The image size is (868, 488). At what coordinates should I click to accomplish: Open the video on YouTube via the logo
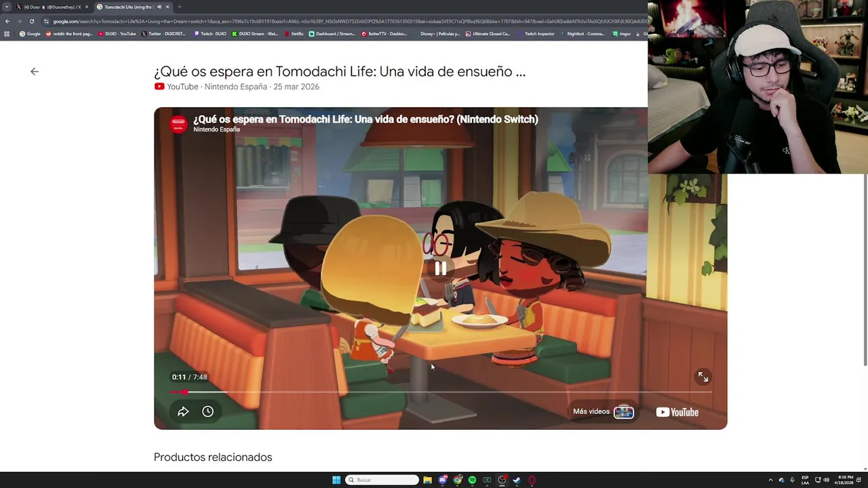[677, 412]
